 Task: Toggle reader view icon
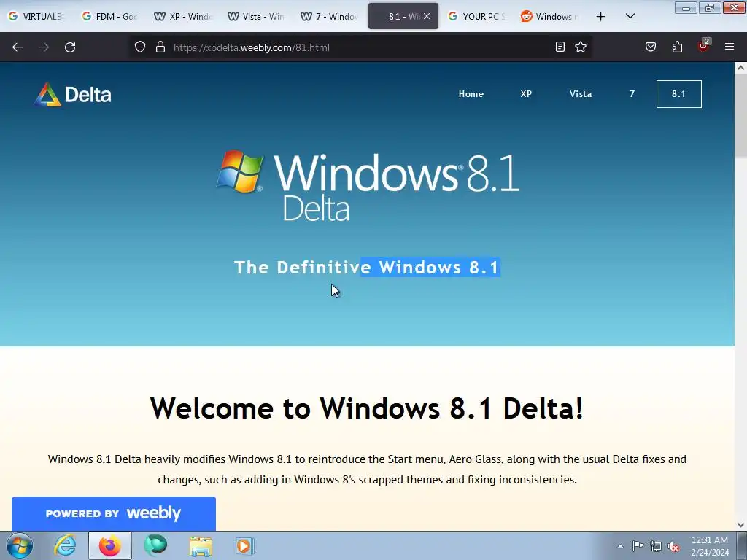coord(560,47)
